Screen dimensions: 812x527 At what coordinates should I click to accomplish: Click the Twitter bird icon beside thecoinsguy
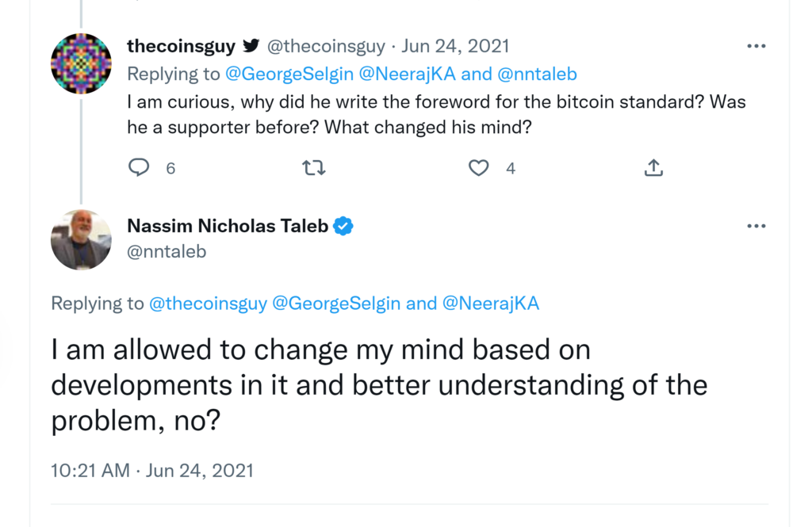click(x=251, y=46)
